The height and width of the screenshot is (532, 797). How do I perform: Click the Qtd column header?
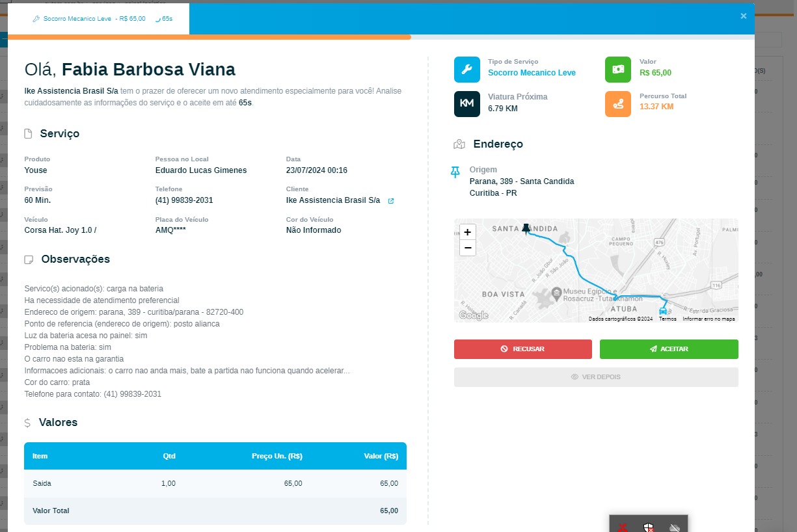click(169, 457)
